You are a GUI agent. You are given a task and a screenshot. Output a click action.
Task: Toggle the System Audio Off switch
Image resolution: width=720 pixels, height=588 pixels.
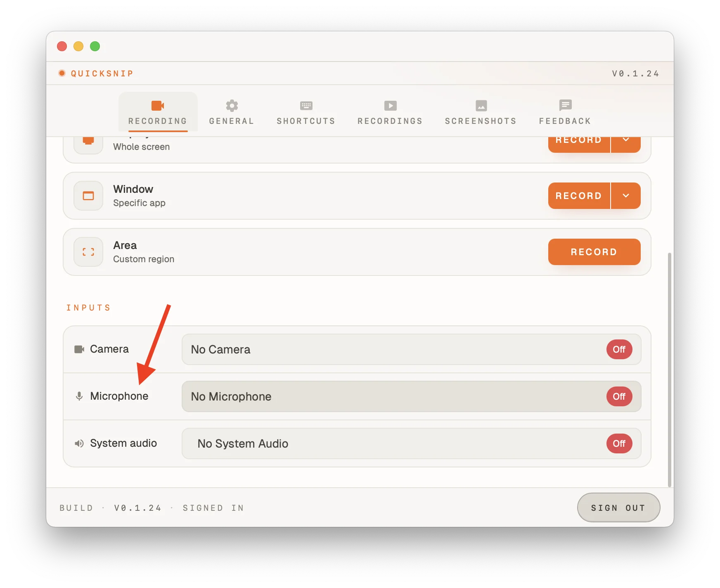click(x=619, y=443)
